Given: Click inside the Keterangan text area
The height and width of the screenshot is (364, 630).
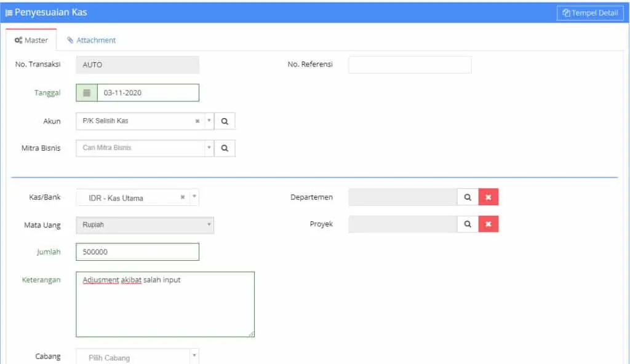Looking at the screenshot, I should pos(165,304).
